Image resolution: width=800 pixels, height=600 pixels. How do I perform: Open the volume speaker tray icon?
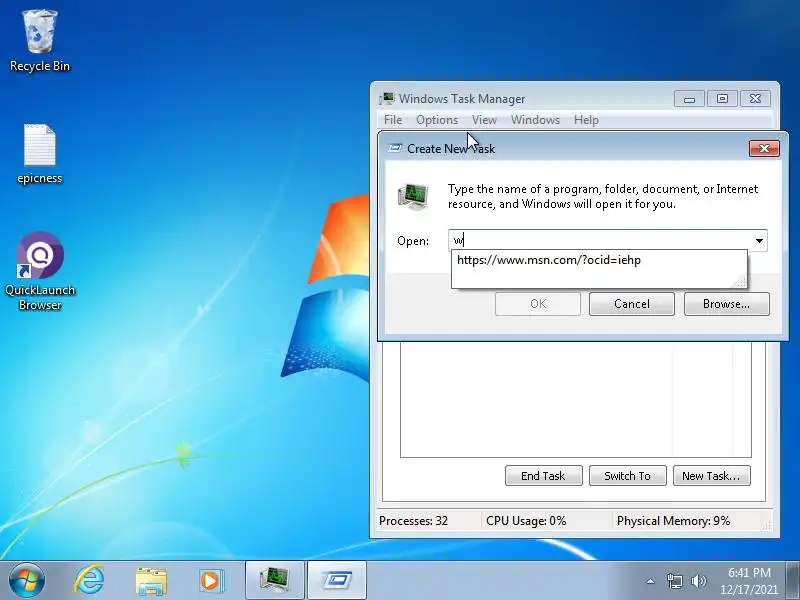coord(698,581)
